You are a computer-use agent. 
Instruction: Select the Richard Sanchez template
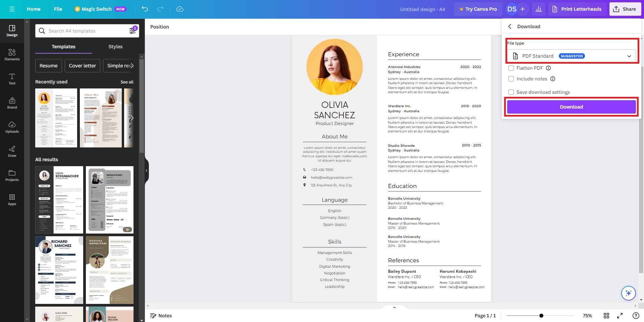pyautogui.click(x=59, y=270)
